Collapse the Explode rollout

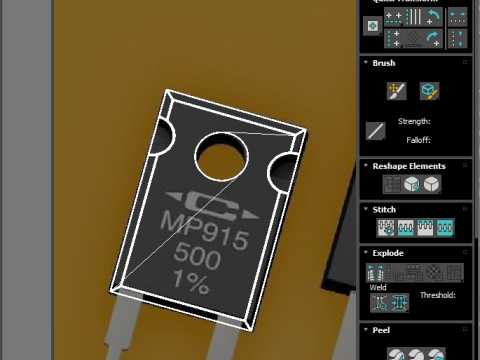click(366, 252)
